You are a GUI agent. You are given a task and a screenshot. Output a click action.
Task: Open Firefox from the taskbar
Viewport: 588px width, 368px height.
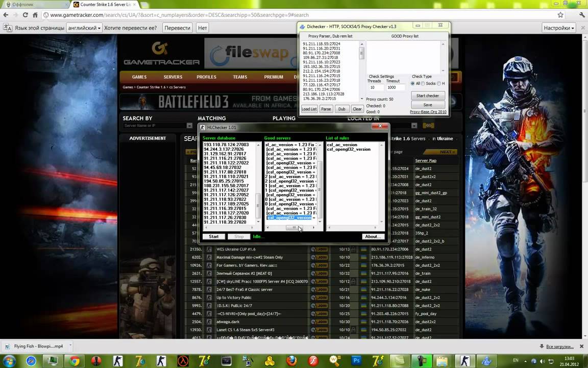point(291,361)
